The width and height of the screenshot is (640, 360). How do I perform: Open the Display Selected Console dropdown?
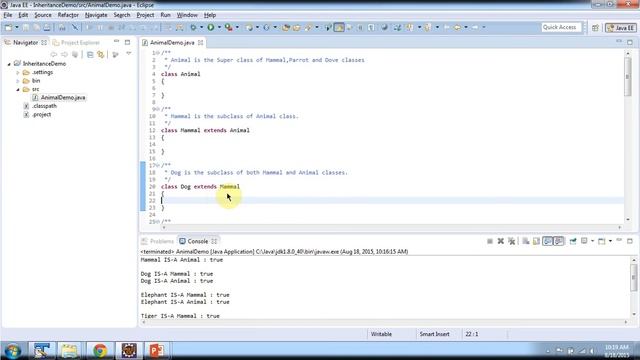[592, 241]
